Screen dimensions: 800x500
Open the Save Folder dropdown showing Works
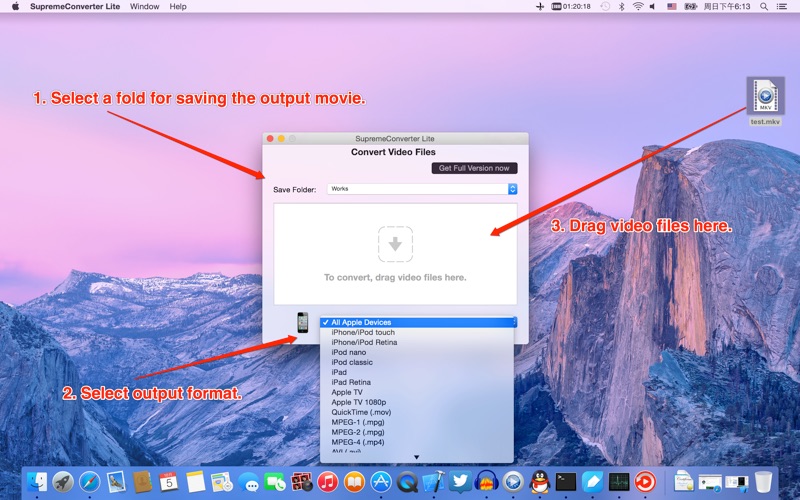(422, 189)
